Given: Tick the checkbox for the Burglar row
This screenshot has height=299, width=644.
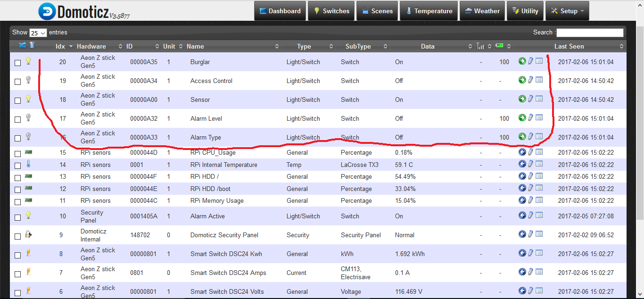Looking at the screenshot, I should 18,63.
